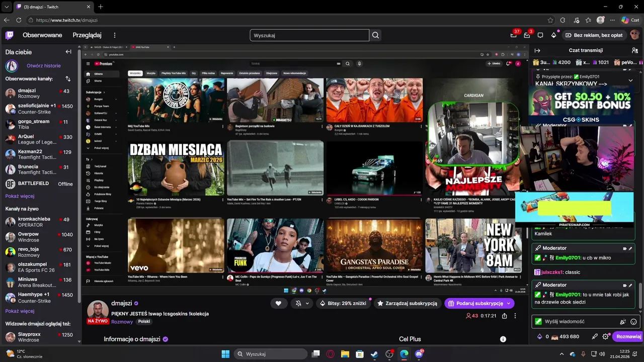Image resolution: width=644 pixels, height=362 pixels.
Task: Bookmark this page with the star icon
Action: (550, 20)
